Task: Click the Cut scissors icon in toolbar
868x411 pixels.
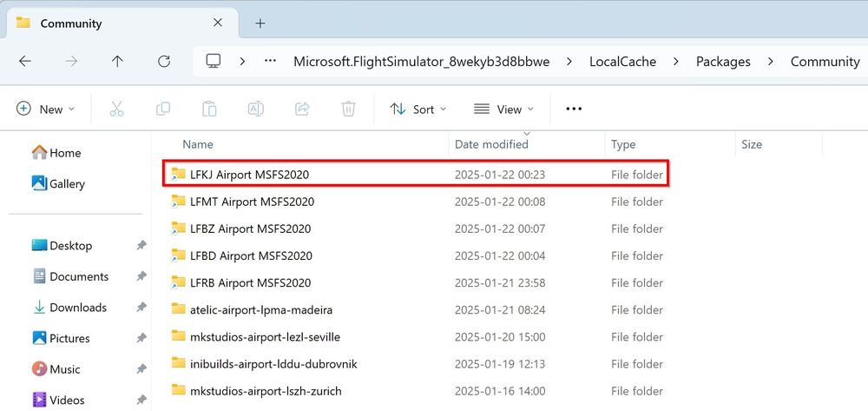Action: click(x=117, y=109)
